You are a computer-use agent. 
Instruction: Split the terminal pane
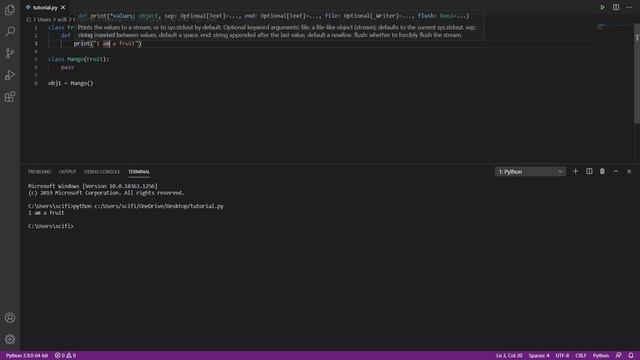click(589, 171)
